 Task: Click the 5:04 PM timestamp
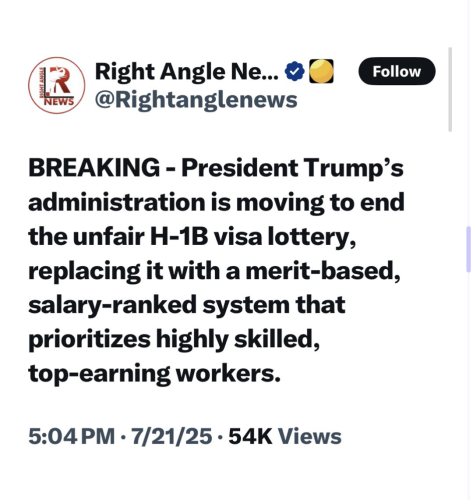(x=72, y=436)
